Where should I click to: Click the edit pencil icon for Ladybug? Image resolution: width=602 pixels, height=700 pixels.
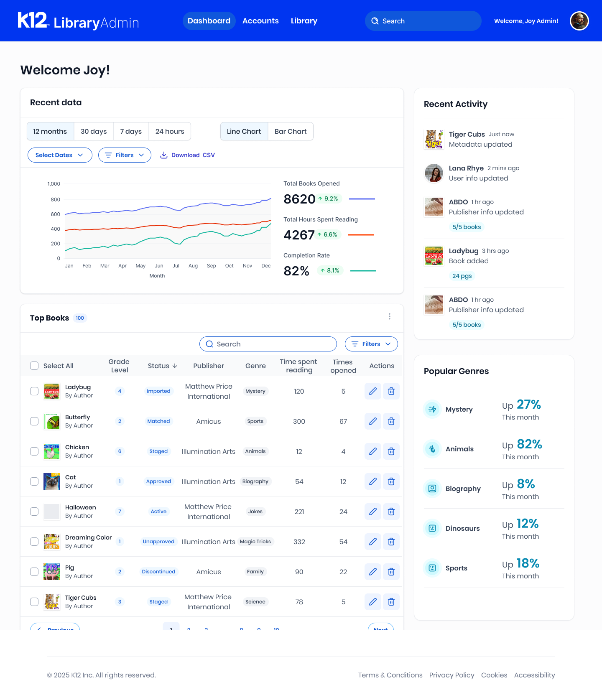tap(373, 391)
